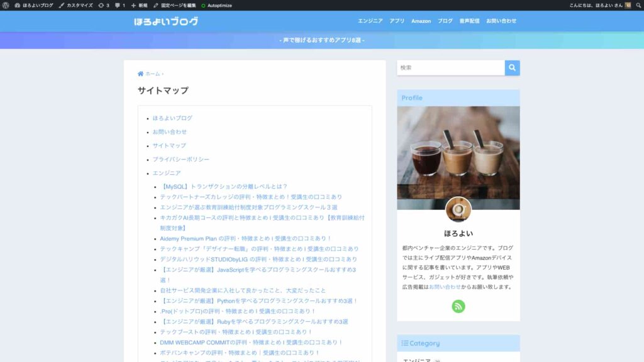Open お問い合わせ sitemap list link
The height and width of the screenshot is (362, 644).
[170, 132]
